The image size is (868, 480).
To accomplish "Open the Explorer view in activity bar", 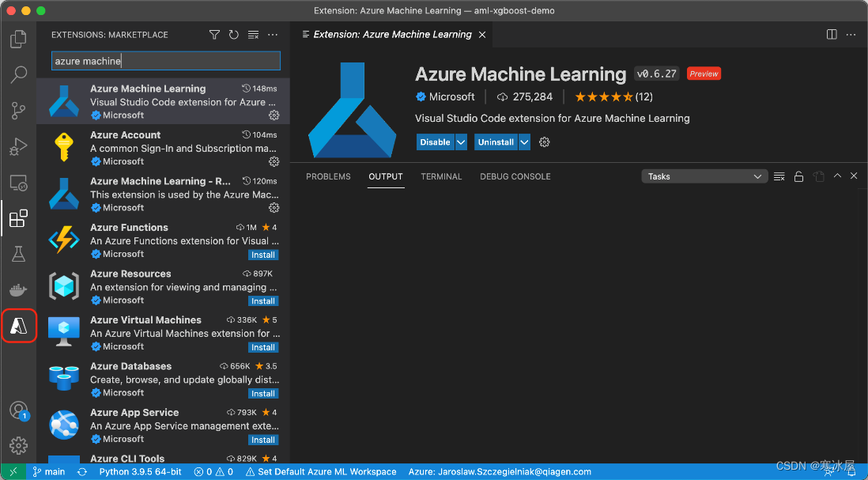I will tap(18, 39).
